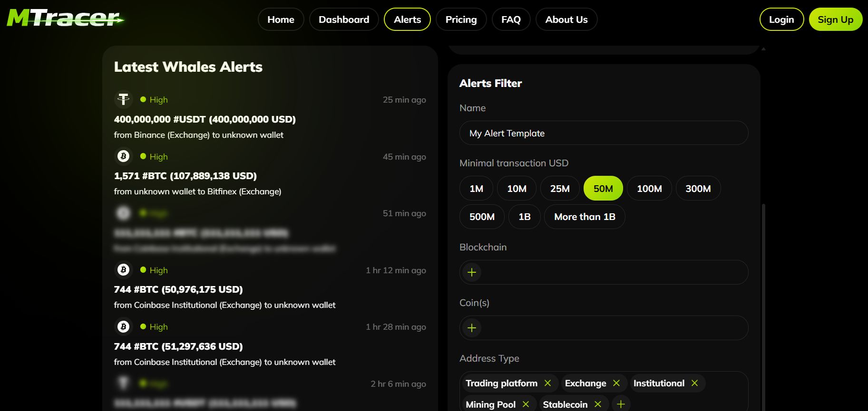This screenshot has height=411, width=868.
Task: Click the MTracer logo
Action: coord(66,18)
